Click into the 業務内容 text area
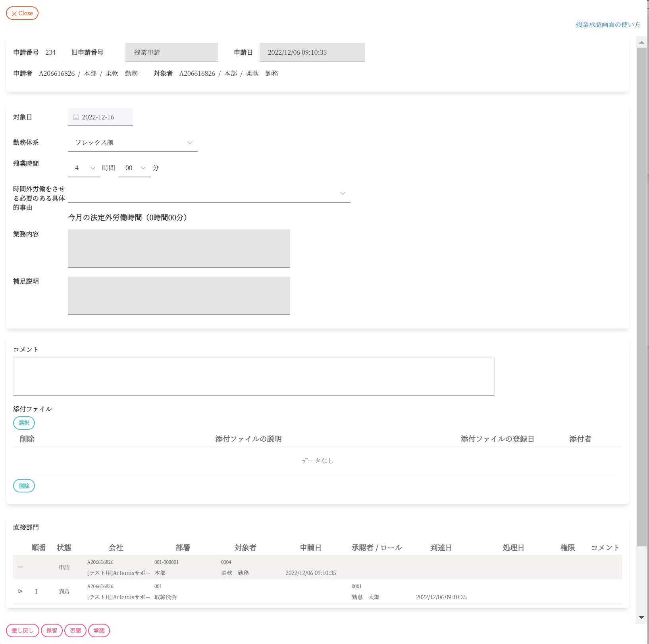The height and width of the screenshot is (644, 649). (179, 248)
